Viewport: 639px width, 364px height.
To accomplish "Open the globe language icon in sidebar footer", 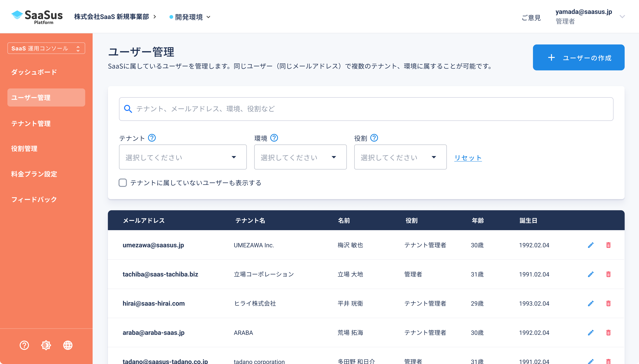I will (x=68, y=345).
